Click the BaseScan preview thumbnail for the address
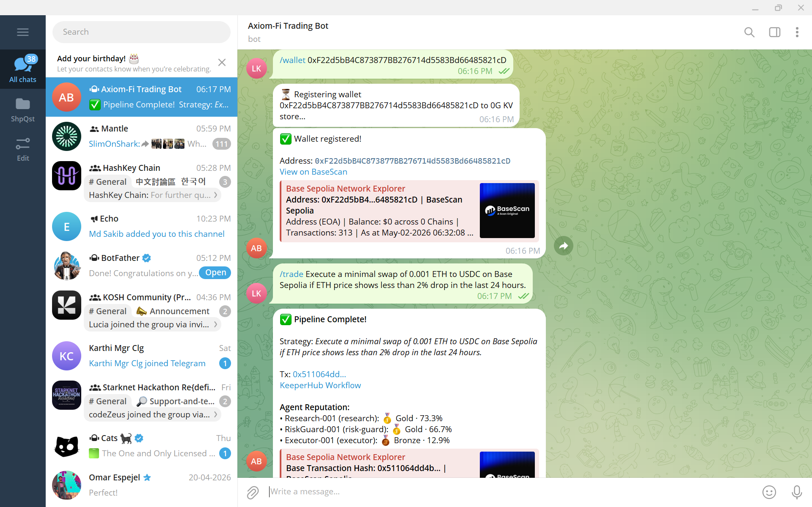 pos(507,211)
